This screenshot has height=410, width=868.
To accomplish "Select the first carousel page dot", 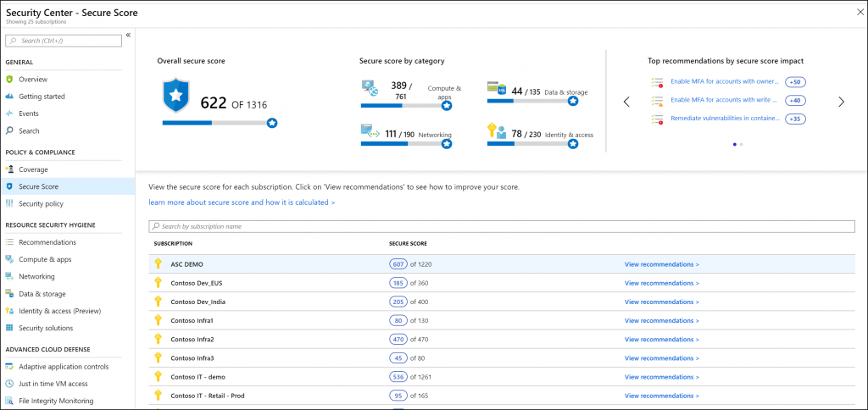I will click(x=735, y=144).
